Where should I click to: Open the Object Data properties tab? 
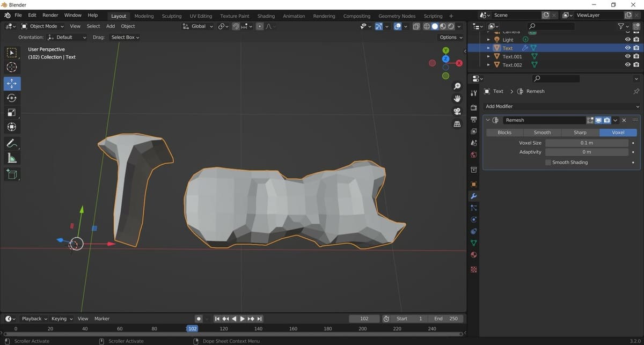pos(473,243)
